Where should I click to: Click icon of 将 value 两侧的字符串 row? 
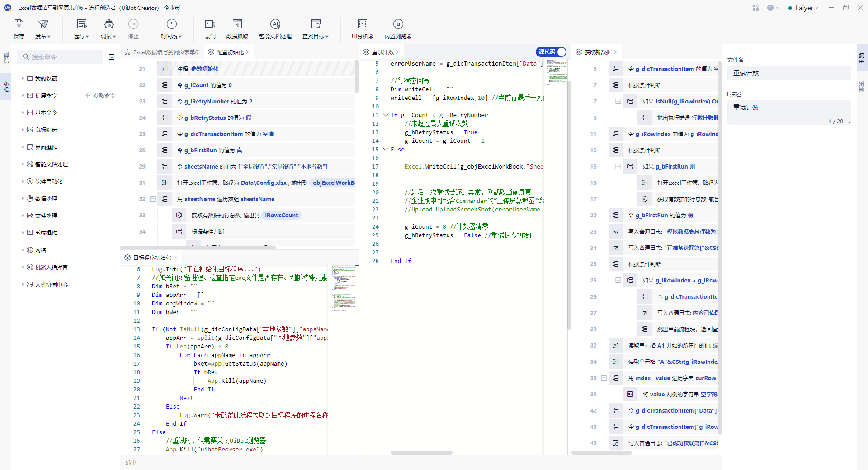(x=630, y=394)
